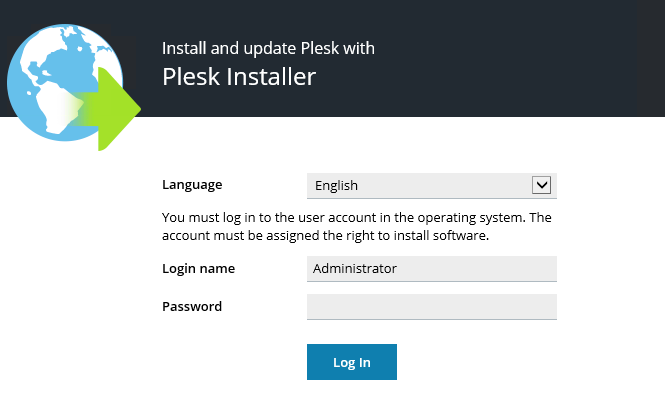The image size is (665, 399).
Task: Submit with the Log In button
Action: (352, 362)
